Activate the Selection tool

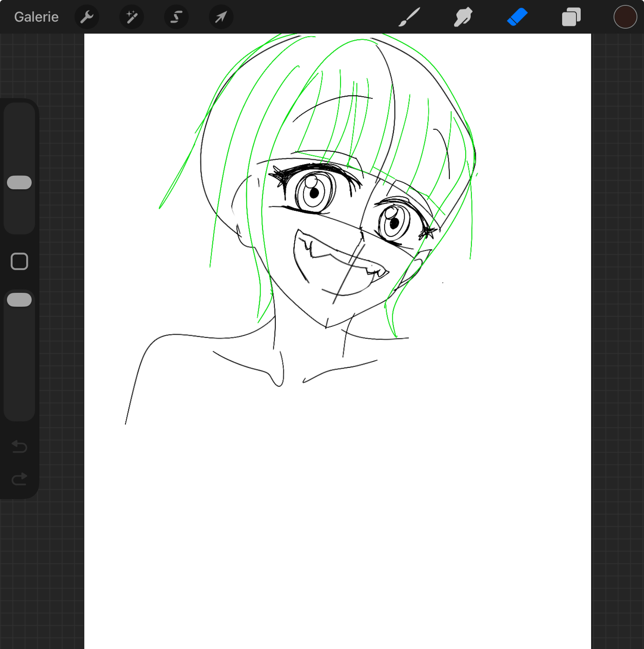point(176,17)
